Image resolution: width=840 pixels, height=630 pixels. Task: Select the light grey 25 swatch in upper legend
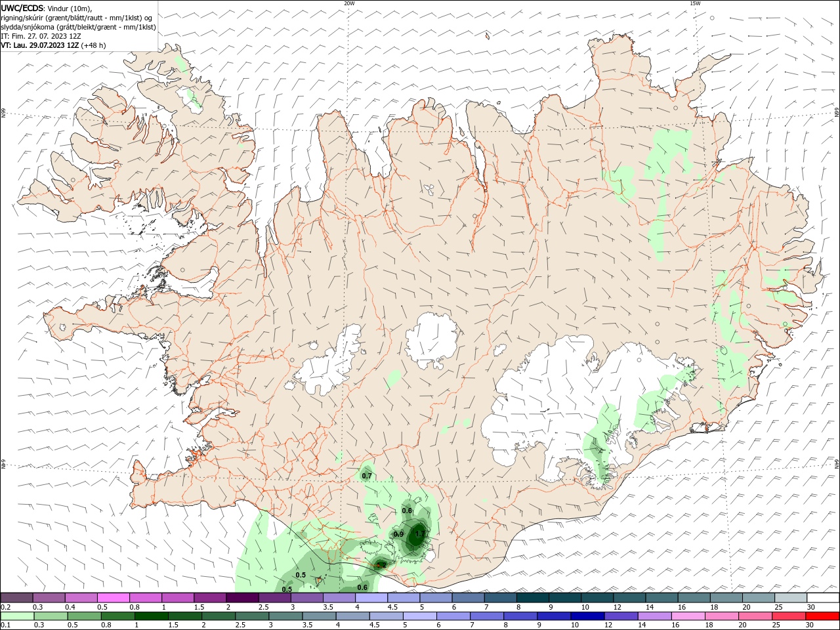coord(791,598)
